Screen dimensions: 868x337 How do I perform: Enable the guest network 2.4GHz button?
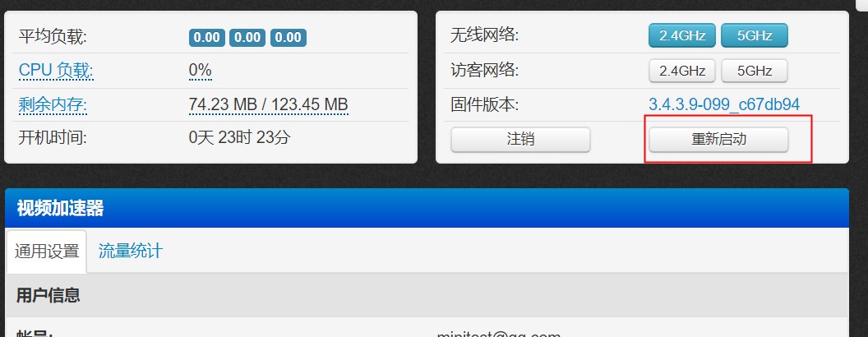[x=682, y=71]
